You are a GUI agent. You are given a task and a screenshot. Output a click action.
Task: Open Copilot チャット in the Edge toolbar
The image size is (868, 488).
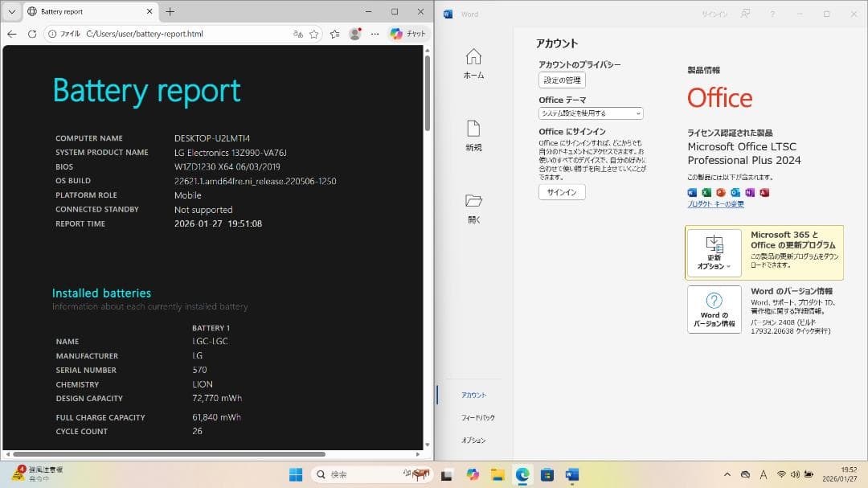click(x=406, y=34)
